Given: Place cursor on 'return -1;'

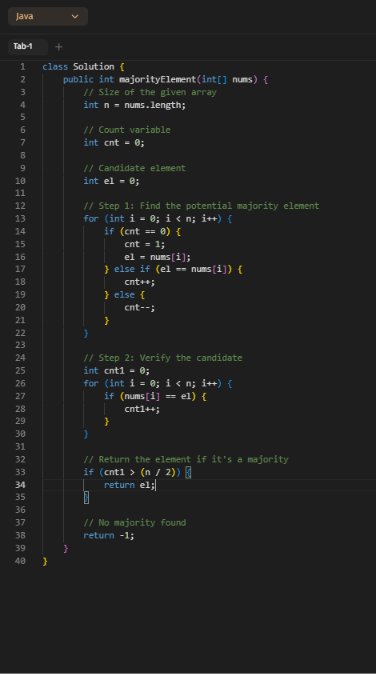Looking at the screenshot, I should pyautogui.click(x=109, y=536).
